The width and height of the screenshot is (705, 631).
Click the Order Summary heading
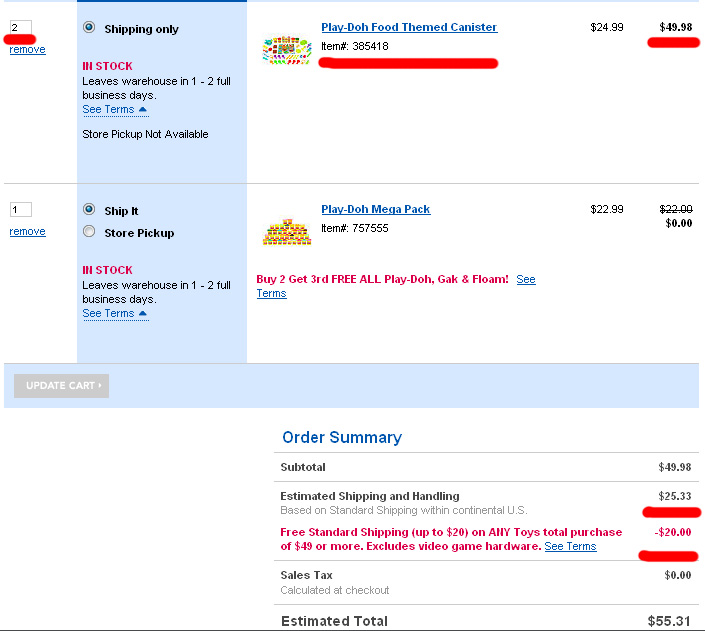pos(342,438)
